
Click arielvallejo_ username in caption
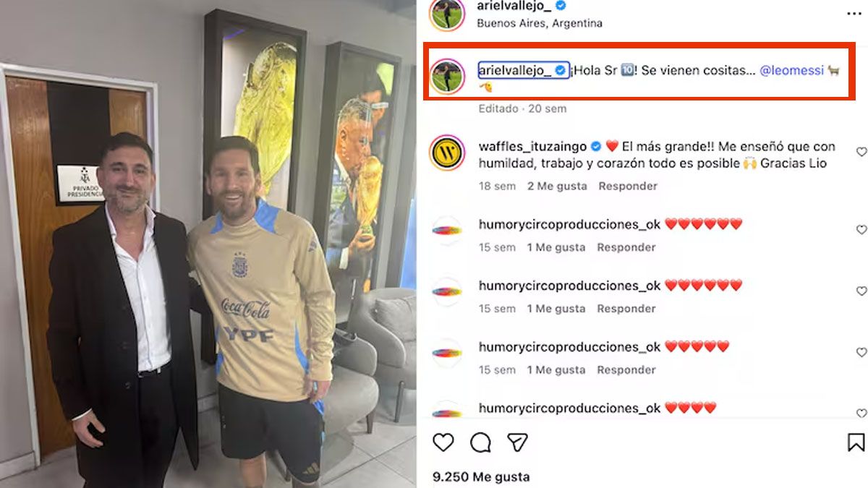coord(516,70)
